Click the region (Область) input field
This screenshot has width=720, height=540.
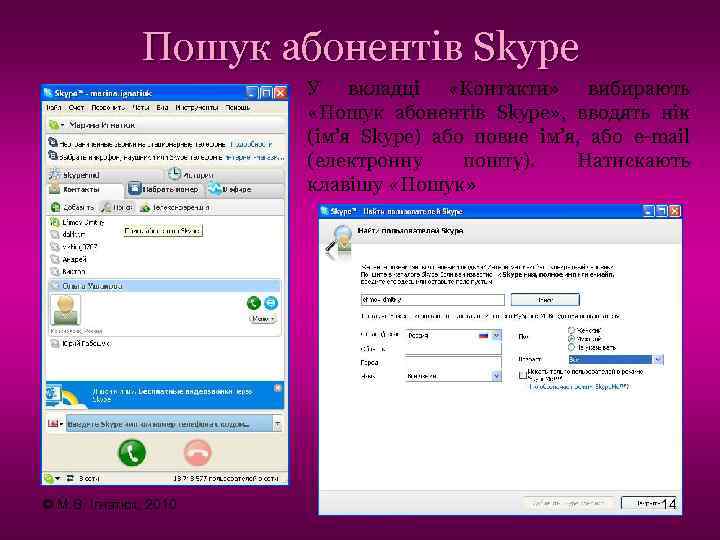click(x=453, y=349)
